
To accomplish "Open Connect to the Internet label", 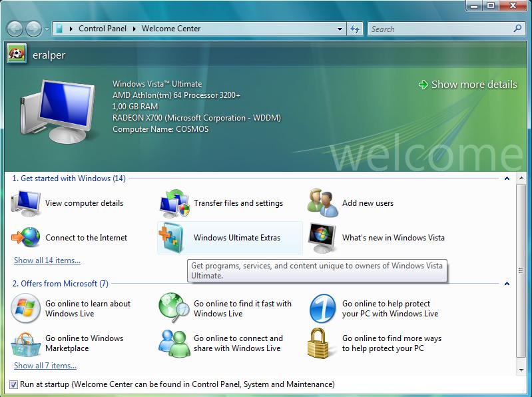I will (86, 238).
